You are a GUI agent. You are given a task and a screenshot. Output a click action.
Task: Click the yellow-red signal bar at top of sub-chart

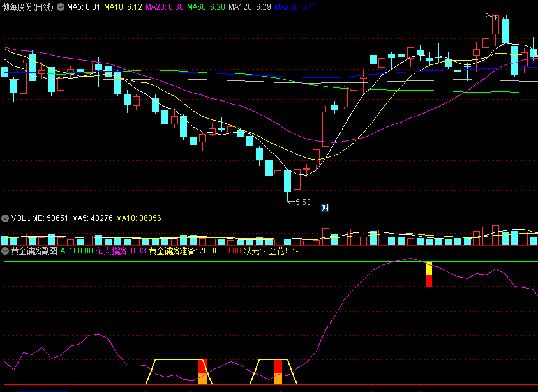coord(429,274)
